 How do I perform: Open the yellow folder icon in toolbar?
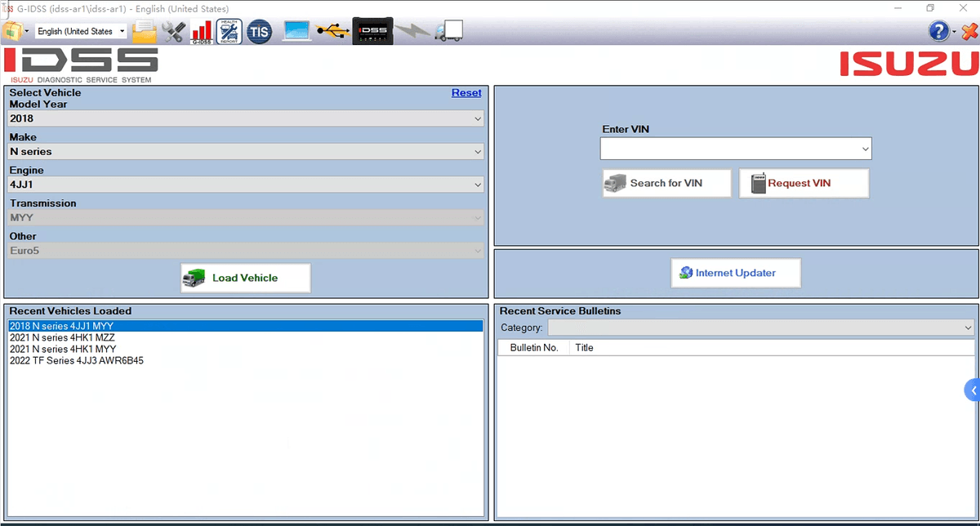pyautogui.click(x=144, y=31)
